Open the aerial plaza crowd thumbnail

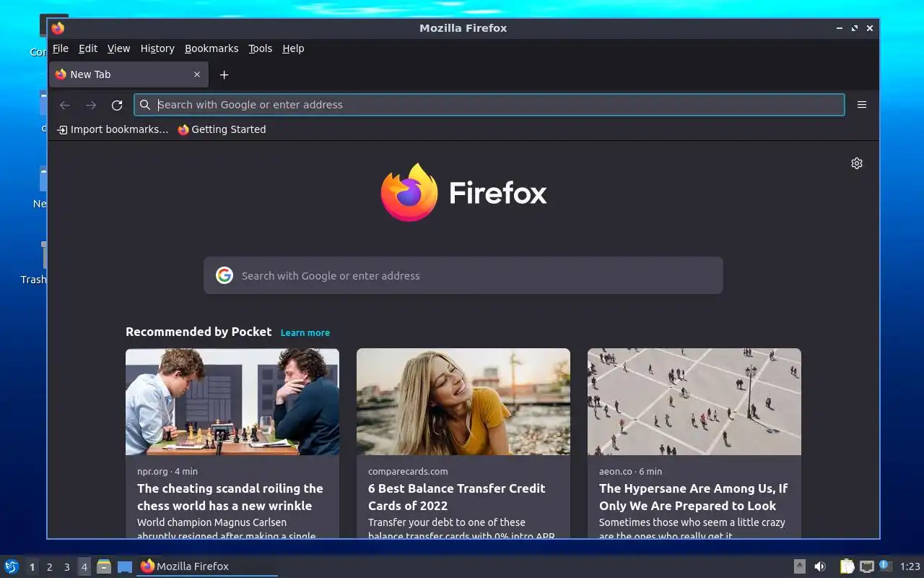tap(694, 402)
